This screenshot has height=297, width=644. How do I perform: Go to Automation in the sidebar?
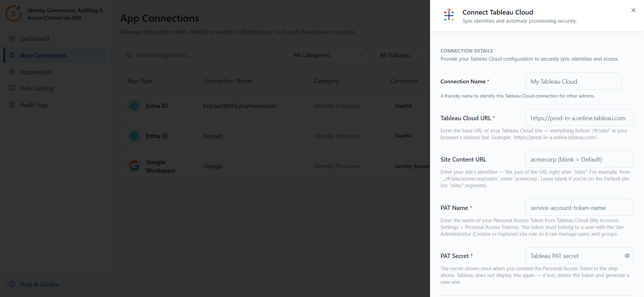[x=55, y=72]
